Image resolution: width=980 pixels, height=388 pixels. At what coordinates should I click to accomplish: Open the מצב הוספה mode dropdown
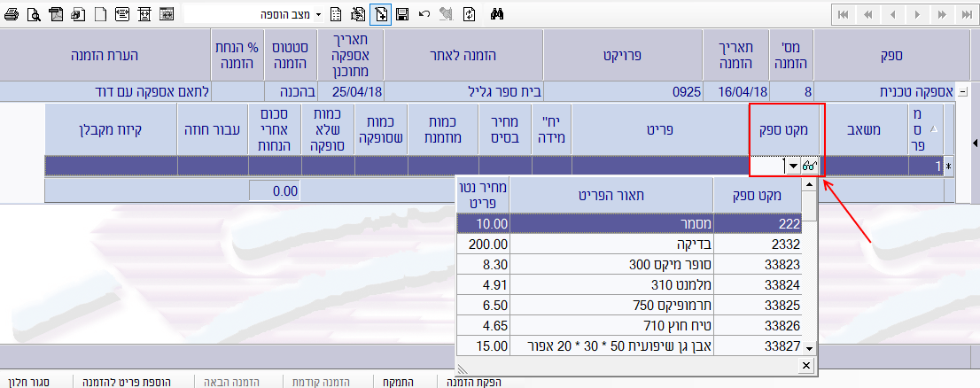pos(318,15)
